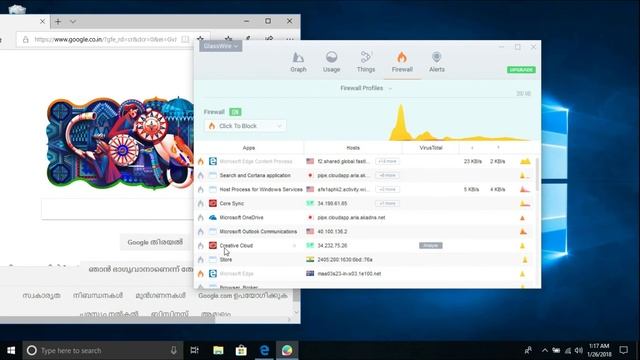Open the GlassWire menu dropdown
The height and width of the screenshot is (360, 640).
(221, 46)
